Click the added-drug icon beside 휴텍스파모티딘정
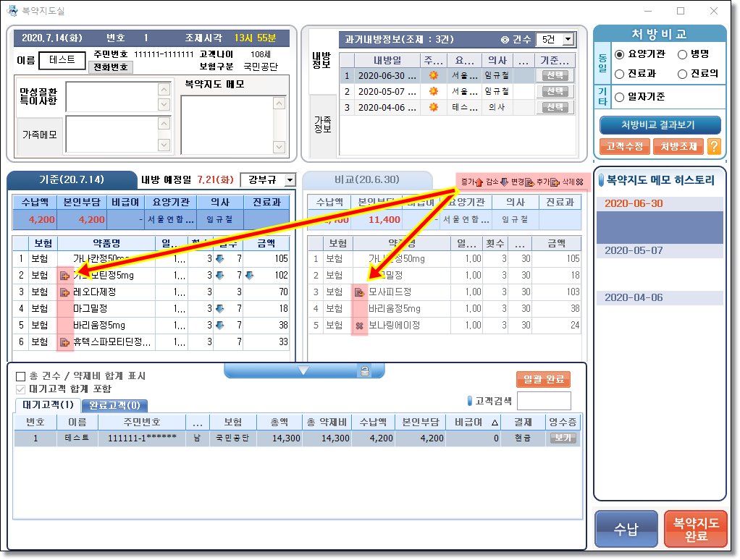The height and width of the screenshot is (560, 740). (65, 341)
